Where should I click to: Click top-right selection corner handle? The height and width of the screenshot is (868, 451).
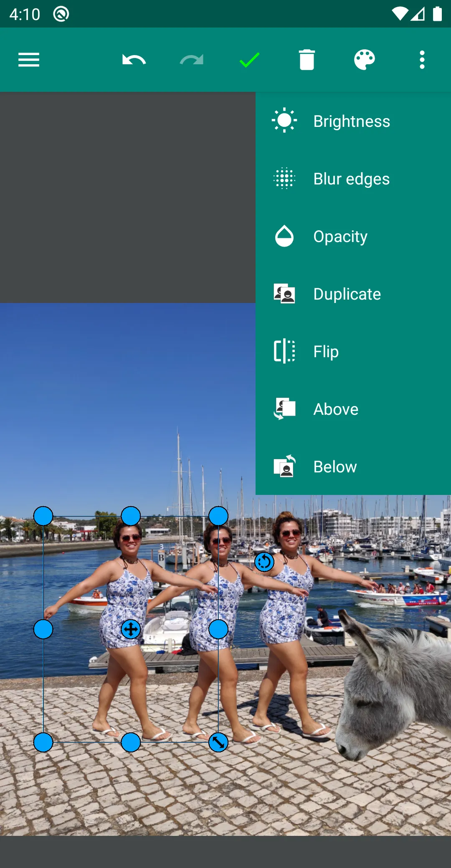coord(218,516)
